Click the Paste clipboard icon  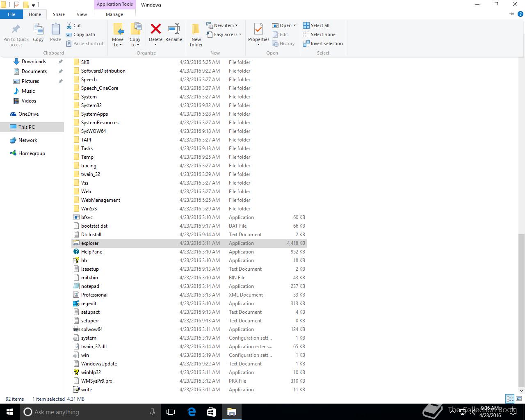55,30
